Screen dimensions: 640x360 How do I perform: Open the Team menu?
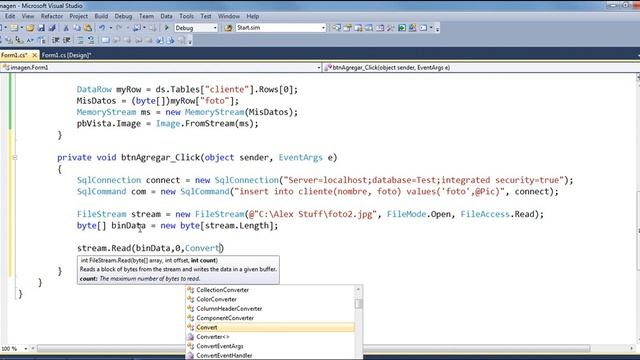click(x=146, y=16)
